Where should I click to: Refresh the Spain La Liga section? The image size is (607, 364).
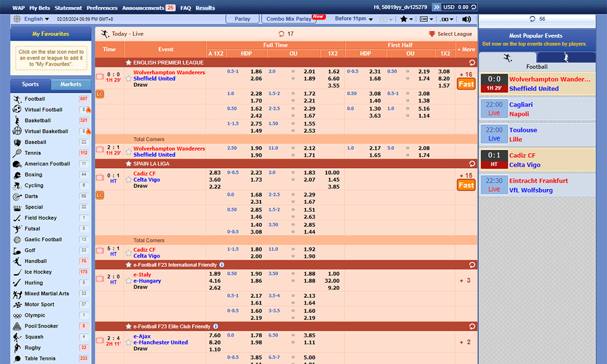[472, 164]
